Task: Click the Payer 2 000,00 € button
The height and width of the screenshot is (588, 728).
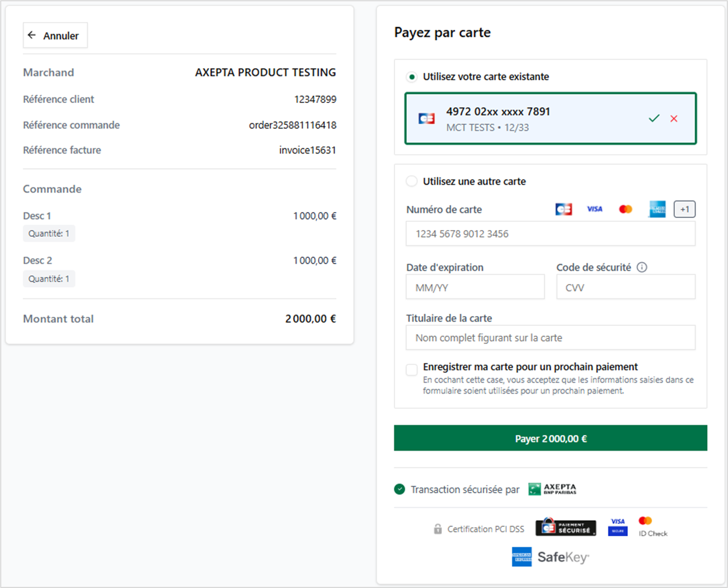Action: tap(550, 438)
